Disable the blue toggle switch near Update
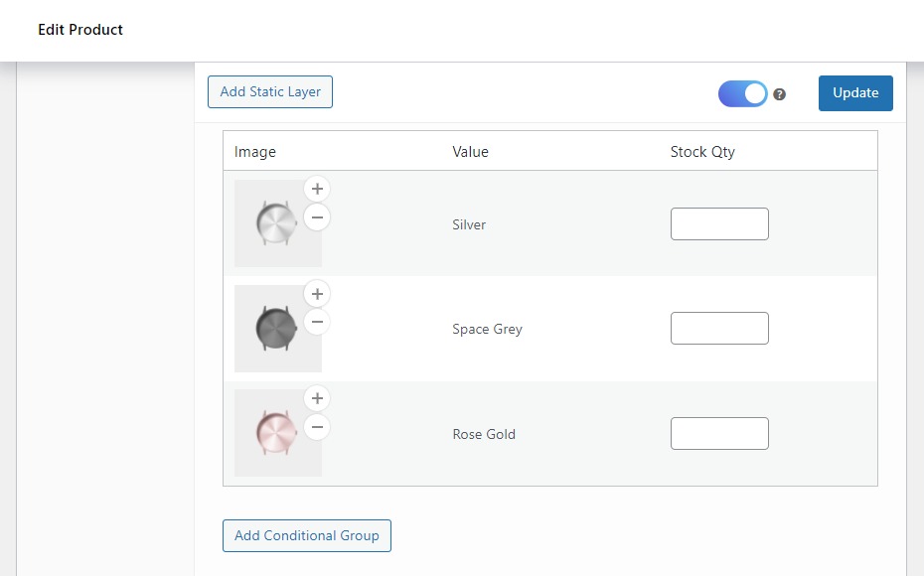924x576 pixels. 742,93
